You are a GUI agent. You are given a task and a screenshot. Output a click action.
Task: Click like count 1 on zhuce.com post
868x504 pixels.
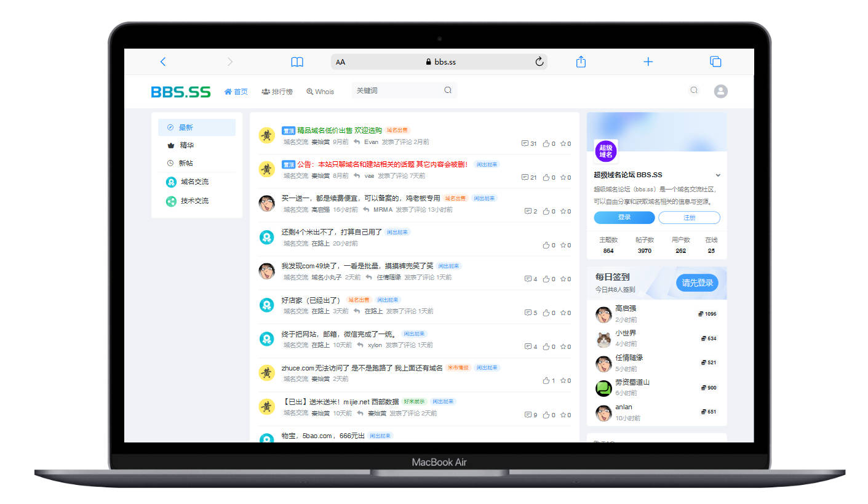tap(549, 380)
